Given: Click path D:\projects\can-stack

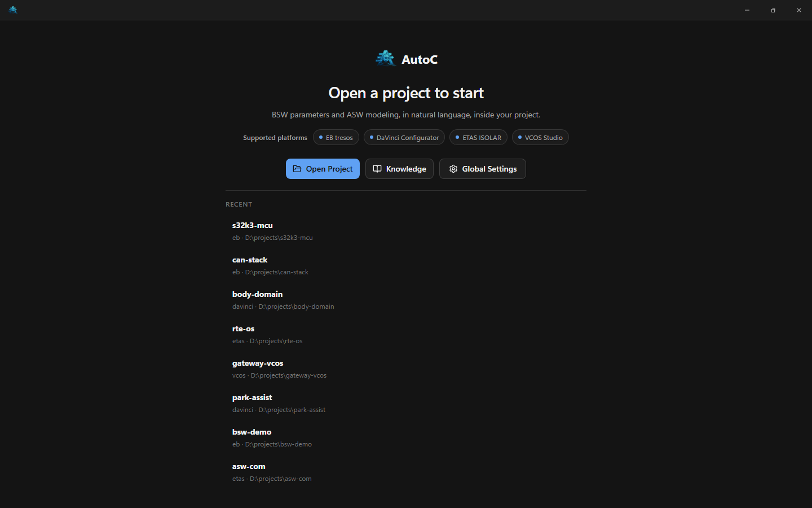Looking at the screenshot, I should [x=276, y=272].
